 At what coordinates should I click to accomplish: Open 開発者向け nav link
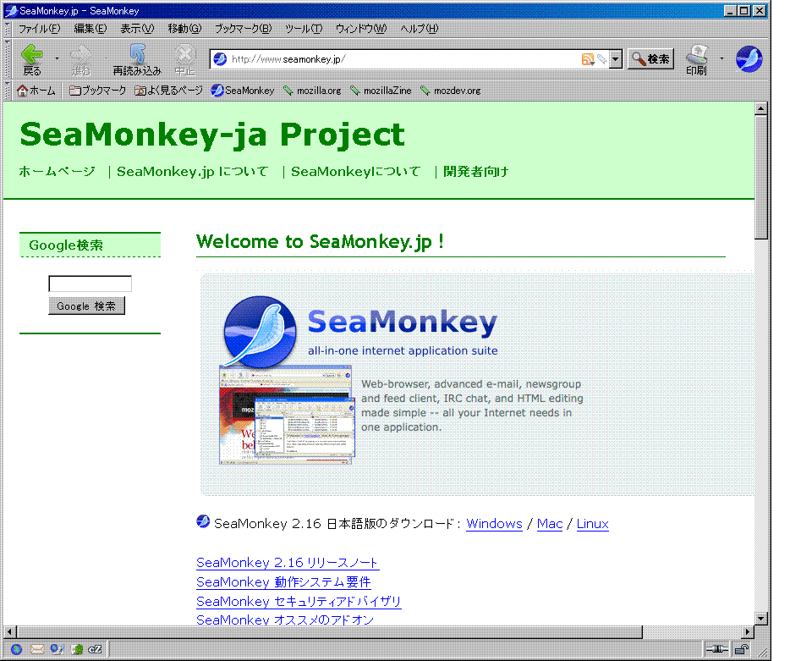pos(476,172)
